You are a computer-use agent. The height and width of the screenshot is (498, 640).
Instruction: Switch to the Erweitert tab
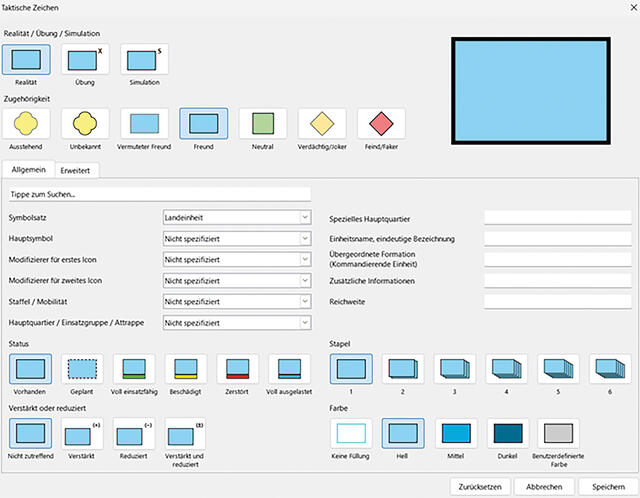76,171
